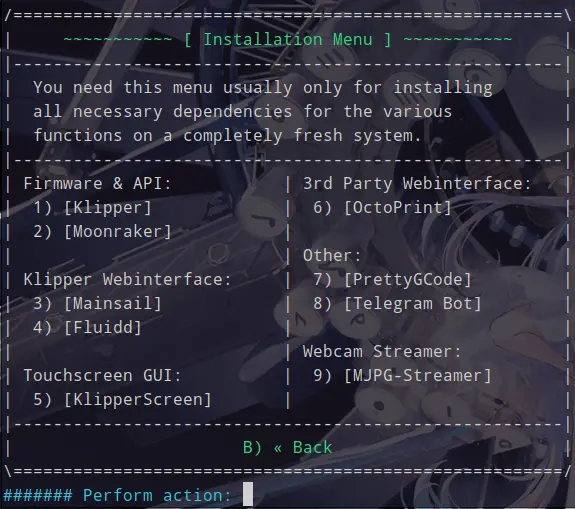Select the 2) [Moonraker] option

coord(102,232)
